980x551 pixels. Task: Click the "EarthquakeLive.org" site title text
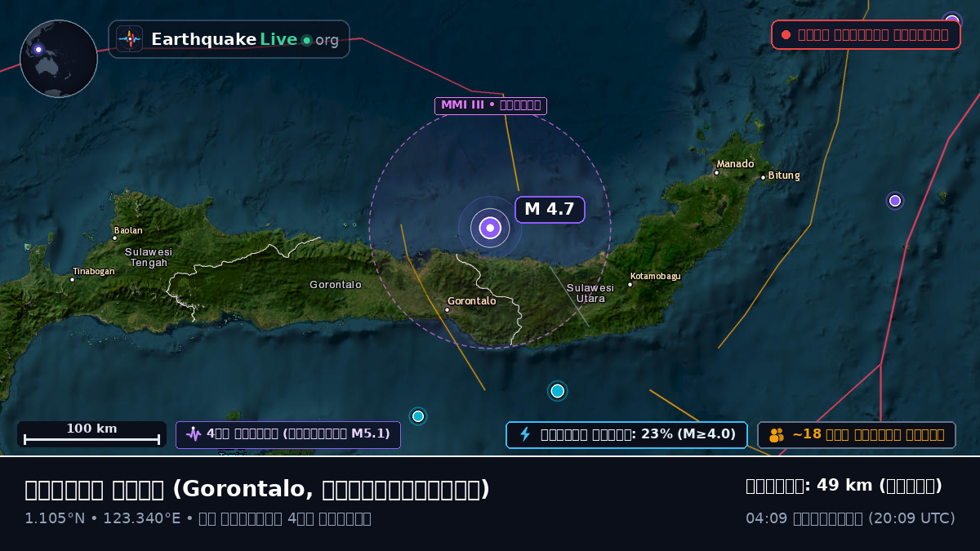[245, 39]
